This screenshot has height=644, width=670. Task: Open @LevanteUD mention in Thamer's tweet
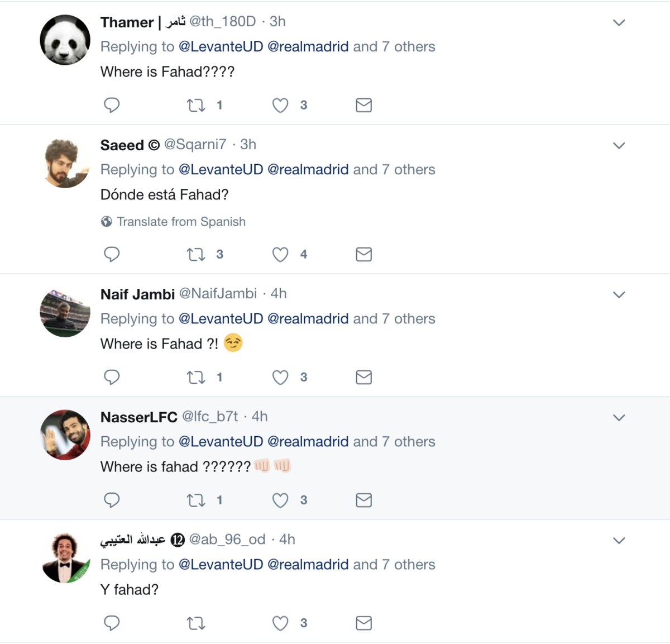click(221, 47)
